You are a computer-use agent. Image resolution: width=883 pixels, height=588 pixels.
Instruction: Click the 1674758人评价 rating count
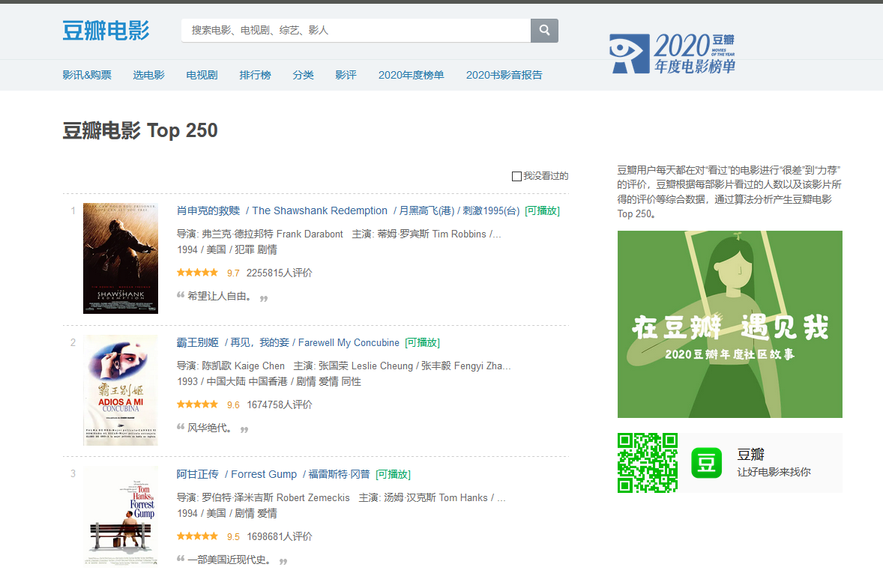coord(280,404)
